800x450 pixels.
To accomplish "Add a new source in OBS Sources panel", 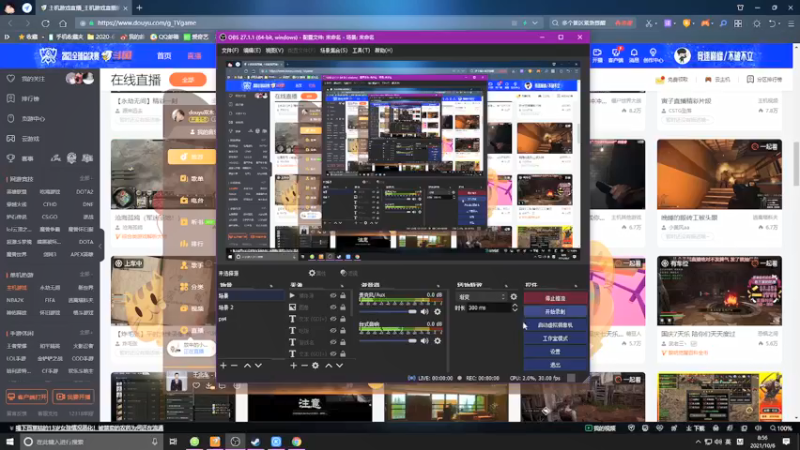I will pyautogui.click(x=293, y=365).
